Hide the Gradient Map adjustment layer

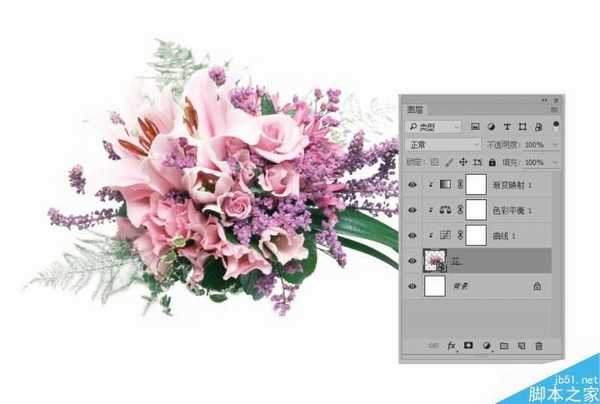coord(412,185)
